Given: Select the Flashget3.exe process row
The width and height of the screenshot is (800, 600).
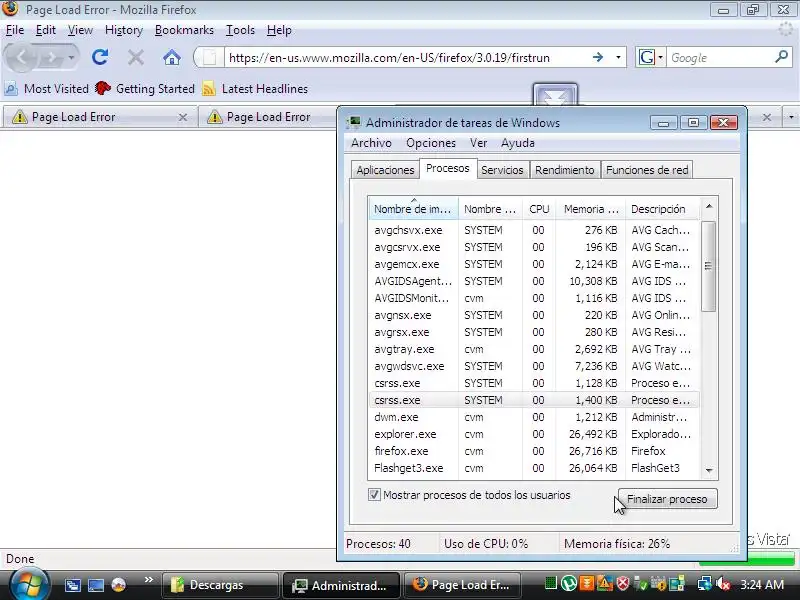Looking at the screenshot, I should point(534,468).
